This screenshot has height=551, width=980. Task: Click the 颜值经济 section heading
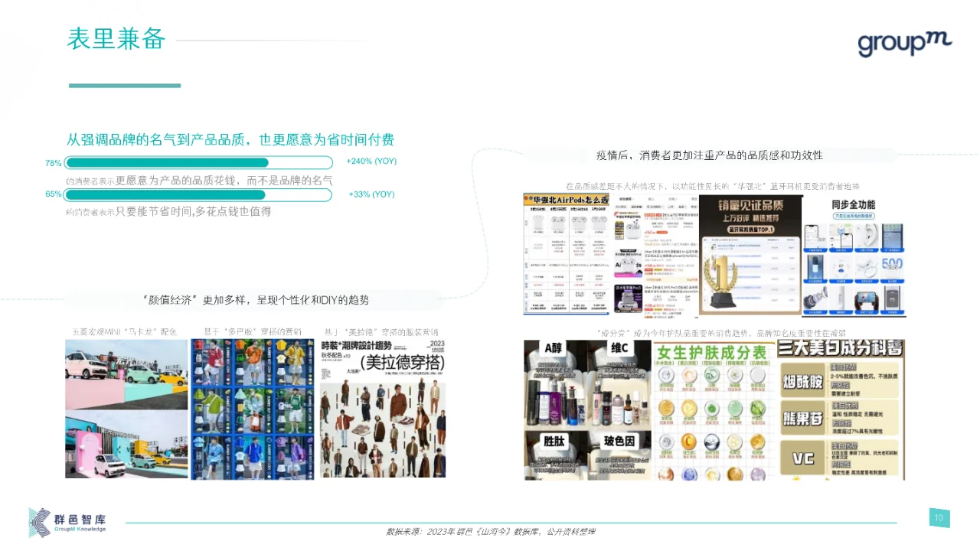coord(256,299)
